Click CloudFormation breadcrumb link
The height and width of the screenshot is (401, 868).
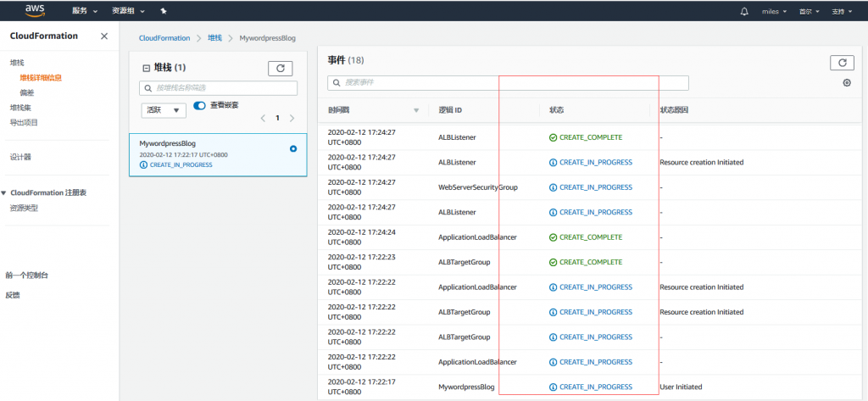point(164,38)
